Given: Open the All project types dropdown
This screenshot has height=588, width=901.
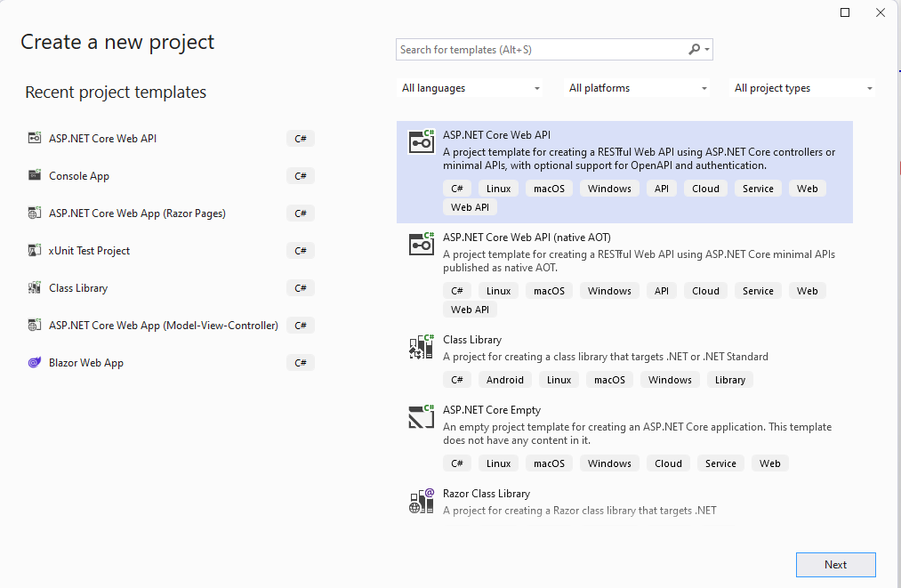Looking at the screenshot, I should (803, 88).
